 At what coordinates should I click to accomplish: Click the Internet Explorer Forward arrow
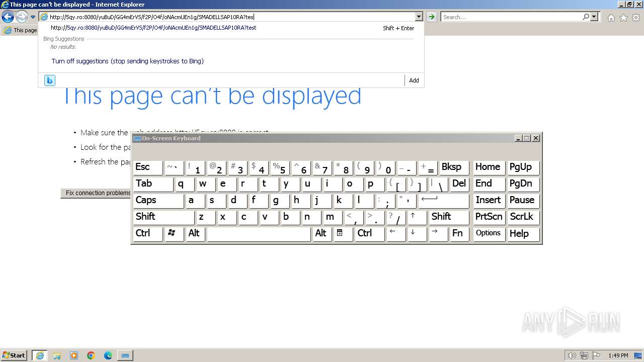coord(22,17)
